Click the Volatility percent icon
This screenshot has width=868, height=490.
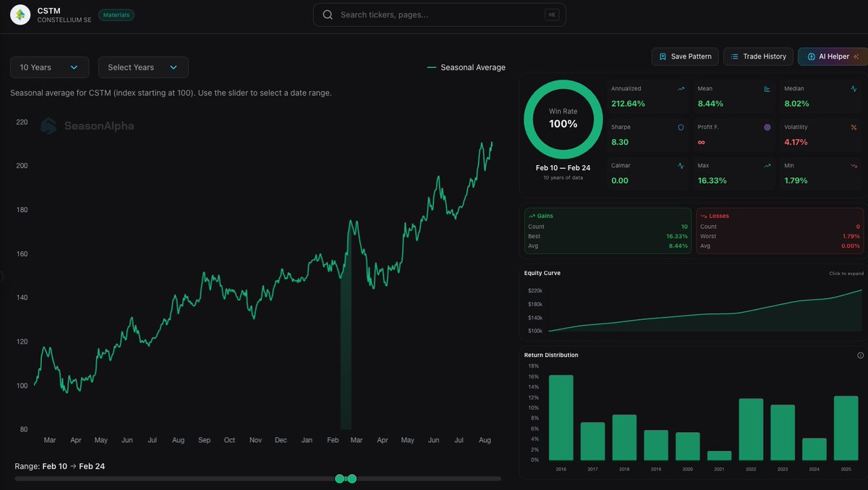853,127
